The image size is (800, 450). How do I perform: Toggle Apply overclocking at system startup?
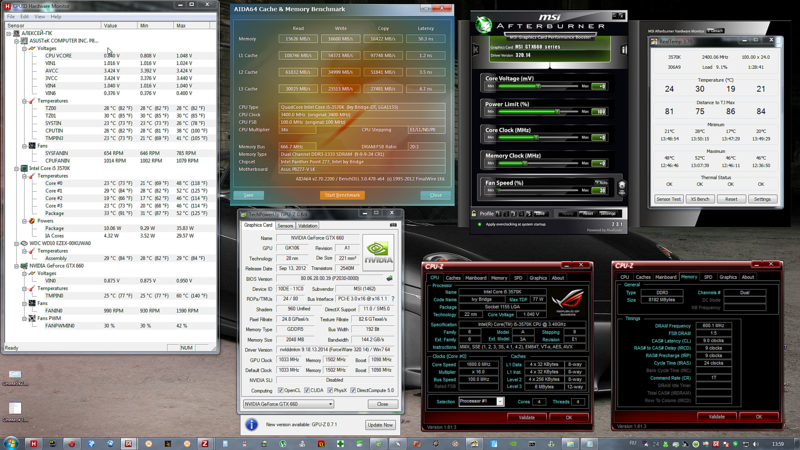pyautogui.click(x=480, y=224)
